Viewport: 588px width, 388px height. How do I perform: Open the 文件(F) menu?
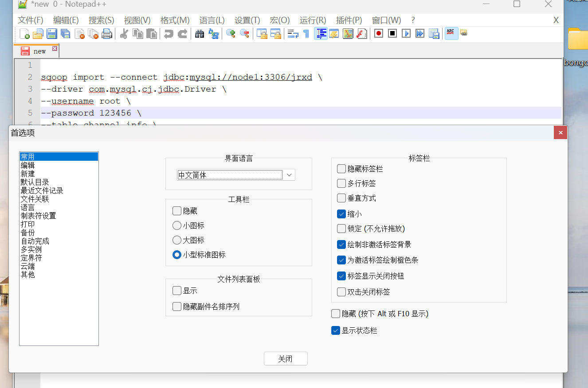[x=31, y=20]
